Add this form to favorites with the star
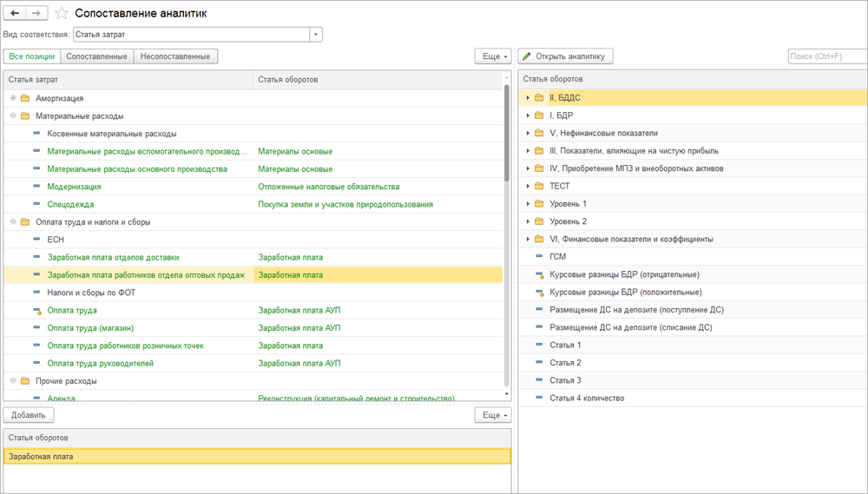The image size is (868, 494). 62,13
